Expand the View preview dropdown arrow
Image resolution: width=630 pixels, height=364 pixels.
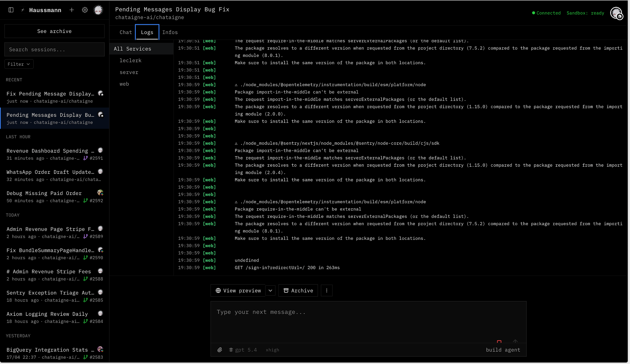point(270,290)
